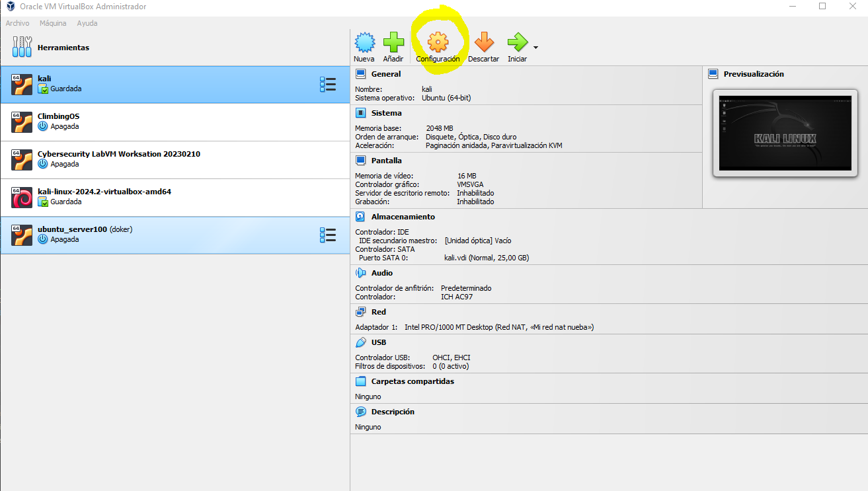Open the Archivo menu
Viewport: 868px width, 491px height.
tap(18, 23)
